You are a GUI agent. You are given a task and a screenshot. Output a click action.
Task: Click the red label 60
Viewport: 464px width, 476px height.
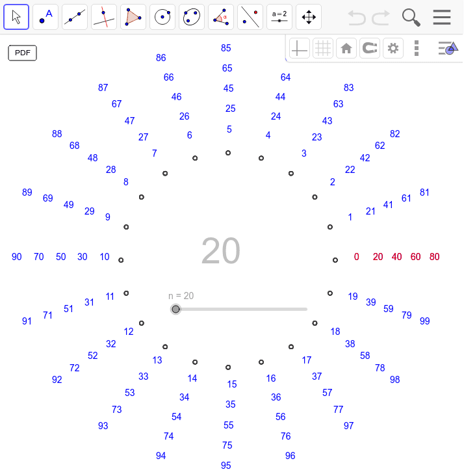415,257
